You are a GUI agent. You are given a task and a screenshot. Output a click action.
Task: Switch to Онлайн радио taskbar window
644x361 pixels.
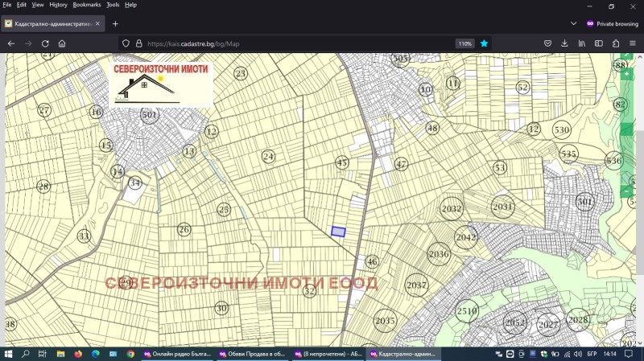point(178,354)
